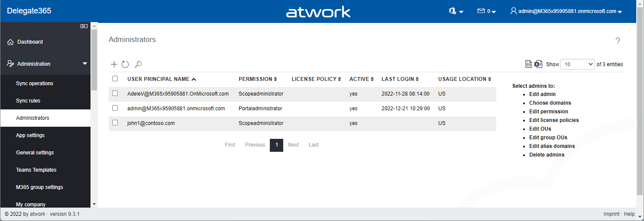Open the search magnifier icon
The image size is (644, 221).
tap(138, 64)
